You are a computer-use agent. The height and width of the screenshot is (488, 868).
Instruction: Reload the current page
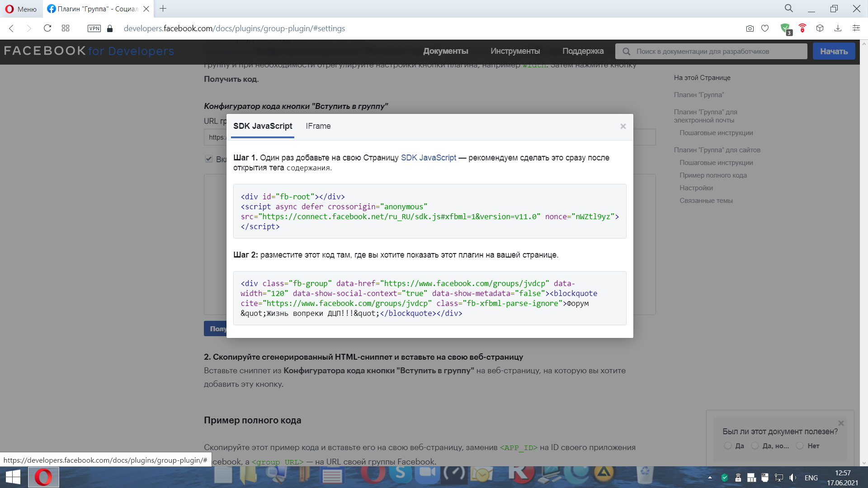[x=47, y=28]
